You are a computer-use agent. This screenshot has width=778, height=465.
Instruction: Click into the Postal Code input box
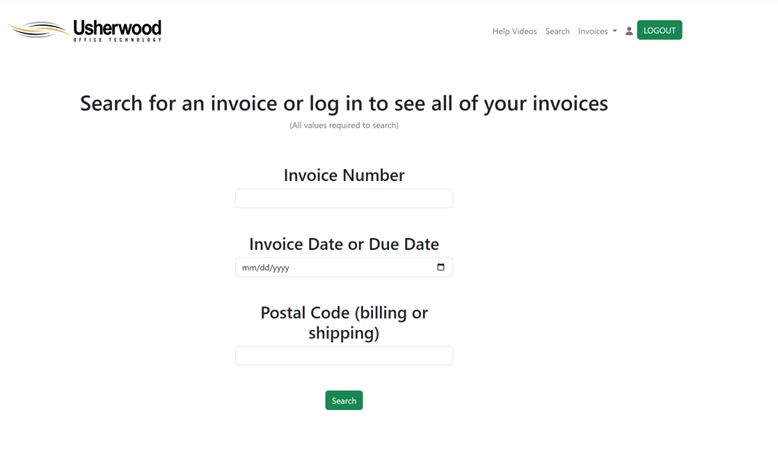coord(343,356)
